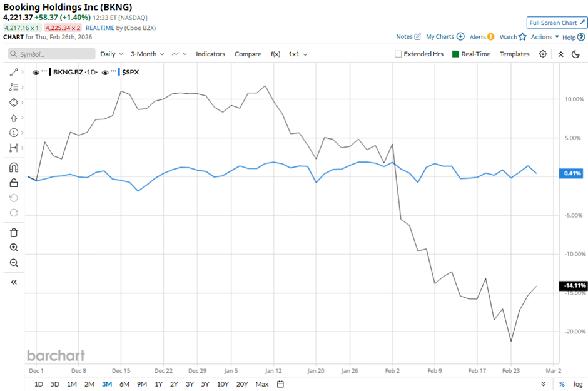
Task: Open the f(x) expressions menu
Action: (275, 54)
